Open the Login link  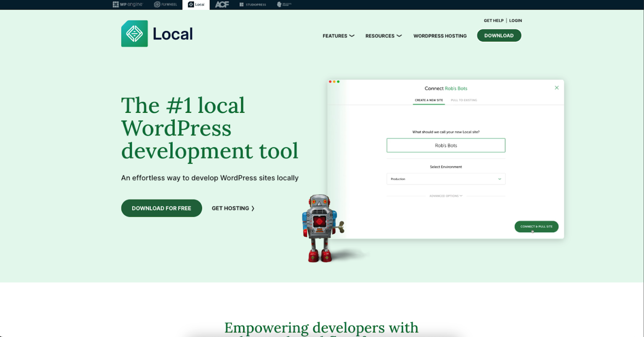[515, 20]
